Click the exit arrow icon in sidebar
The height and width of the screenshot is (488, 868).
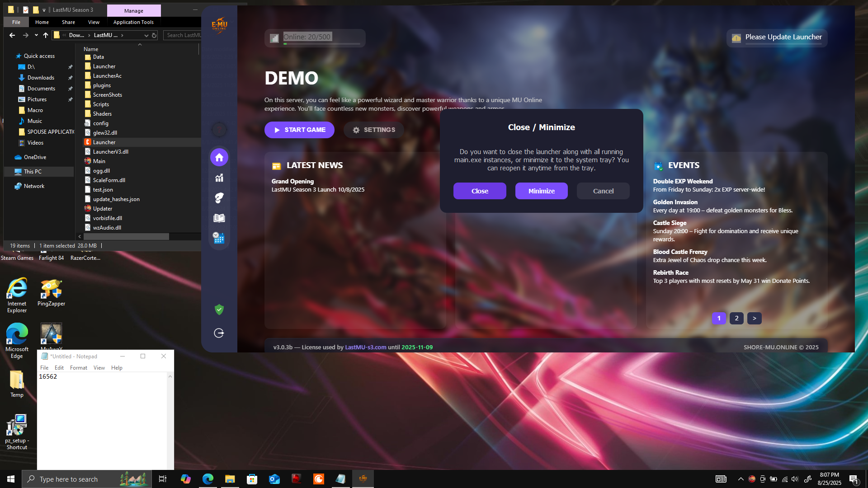[219, 333]
